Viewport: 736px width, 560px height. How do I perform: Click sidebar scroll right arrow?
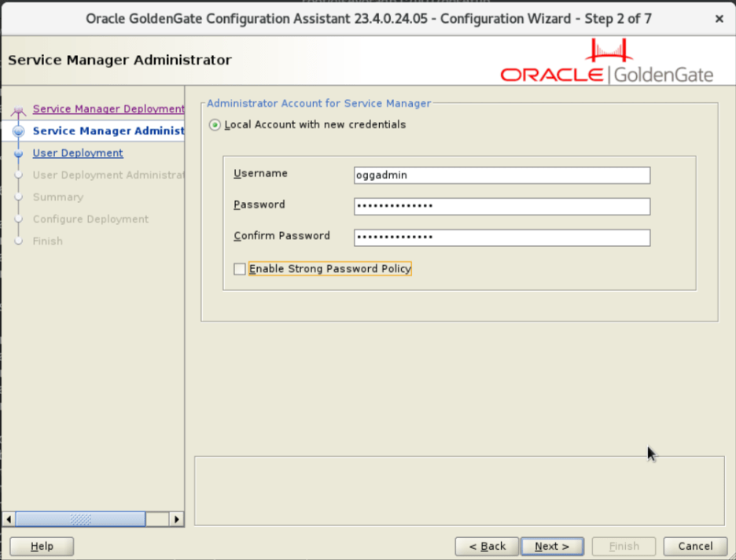(x=176, y=519)
